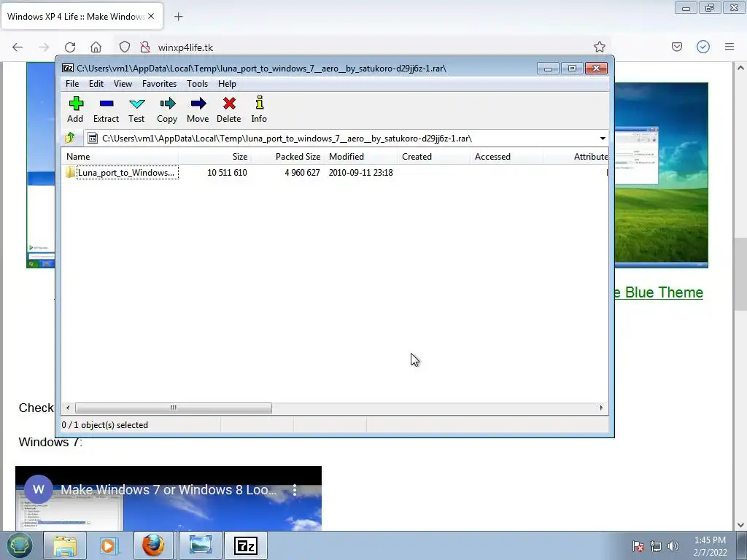Click the Add button in 7-Zip toolbar

pyautogui.click(x=75, y=109)
